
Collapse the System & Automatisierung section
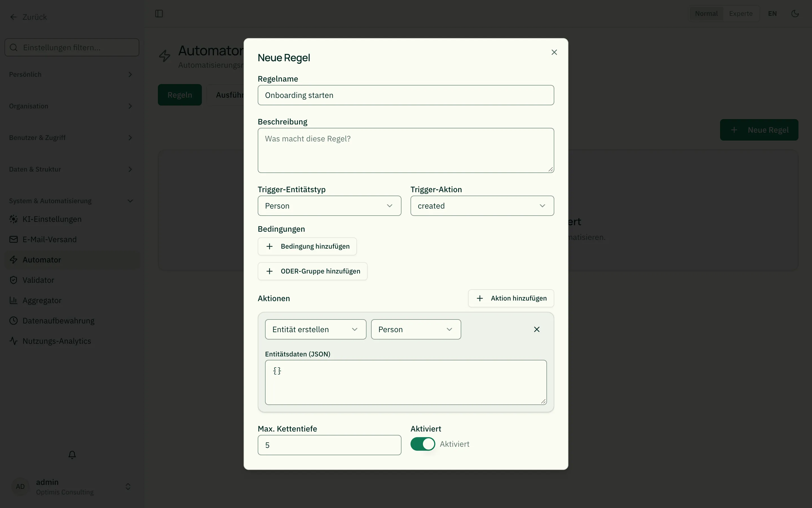[x=72, y=201]
